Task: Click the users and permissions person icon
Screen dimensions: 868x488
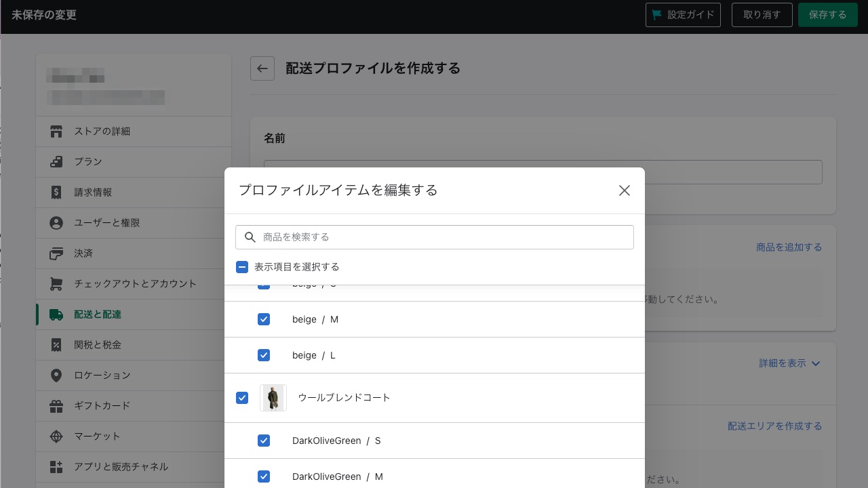Action: (56, 223)
